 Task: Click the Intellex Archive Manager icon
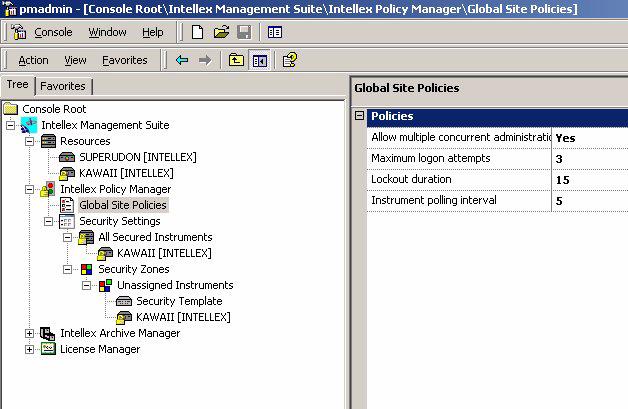pyautogui.click(x=48, y=333)
